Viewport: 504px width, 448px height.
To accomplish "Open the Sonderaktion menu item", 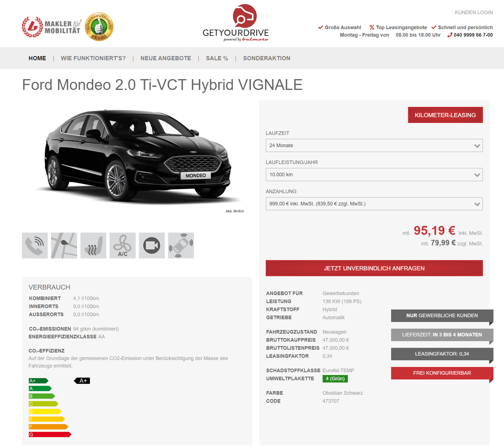I will [267, 58].
